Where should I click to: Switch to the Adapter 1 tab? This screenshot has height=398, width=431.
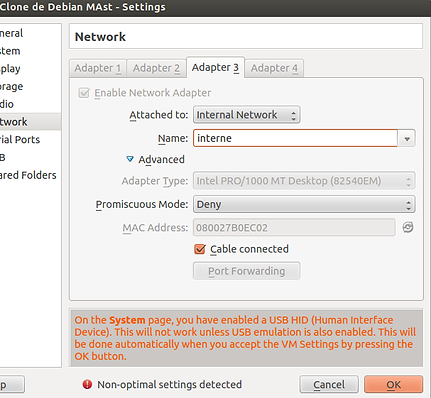pos(98,68)
